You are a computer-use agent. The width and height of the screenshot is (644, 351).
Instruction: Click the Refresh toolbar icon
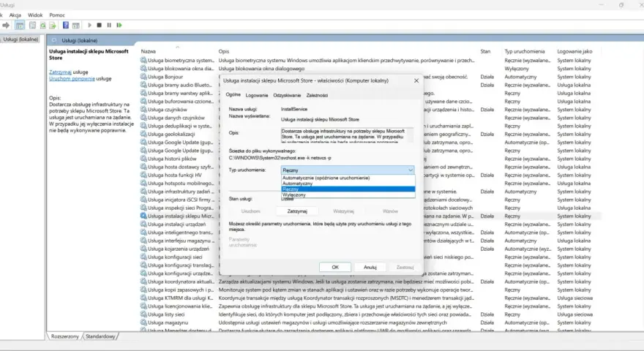click(42, 26)
